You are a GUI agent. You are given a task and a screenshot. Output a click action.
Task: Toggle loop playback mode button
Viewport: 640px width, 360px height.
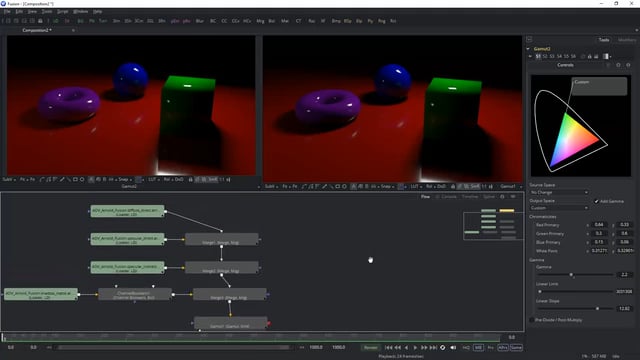coord(442,347)
